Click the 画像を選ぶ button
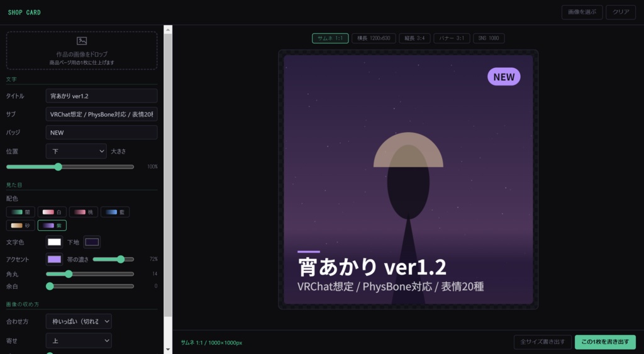This screenshot has height=354, width=644. pyautogui.click(x=582, y=13)
